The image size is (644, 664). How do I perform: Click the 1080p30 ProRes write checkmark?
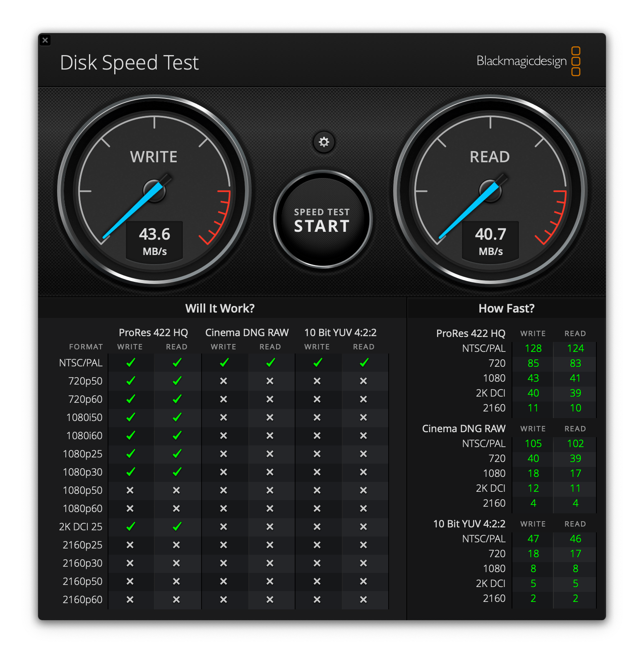pyautogui.click(x=130, y=472)
